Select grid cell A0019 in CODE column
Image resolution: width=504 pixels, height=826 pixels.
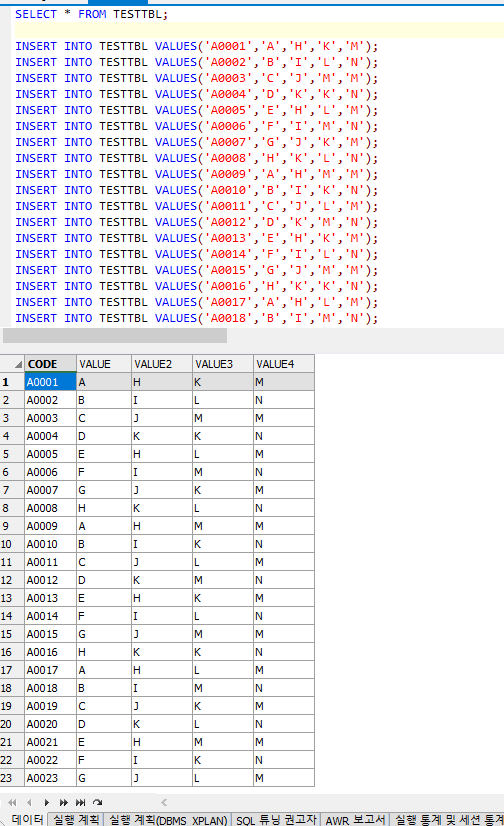coord(50,706)
